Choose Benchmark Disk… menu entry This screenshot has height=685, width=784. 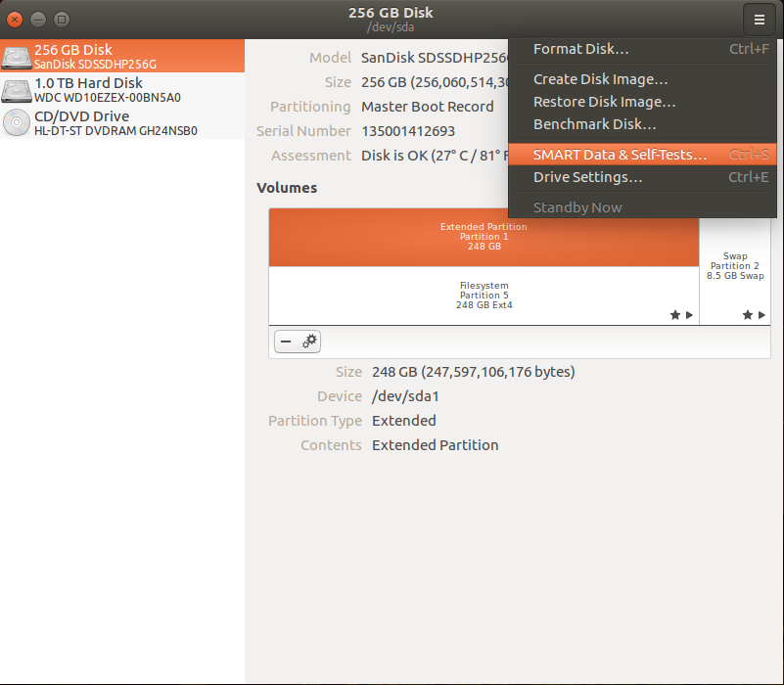(642, 124)
